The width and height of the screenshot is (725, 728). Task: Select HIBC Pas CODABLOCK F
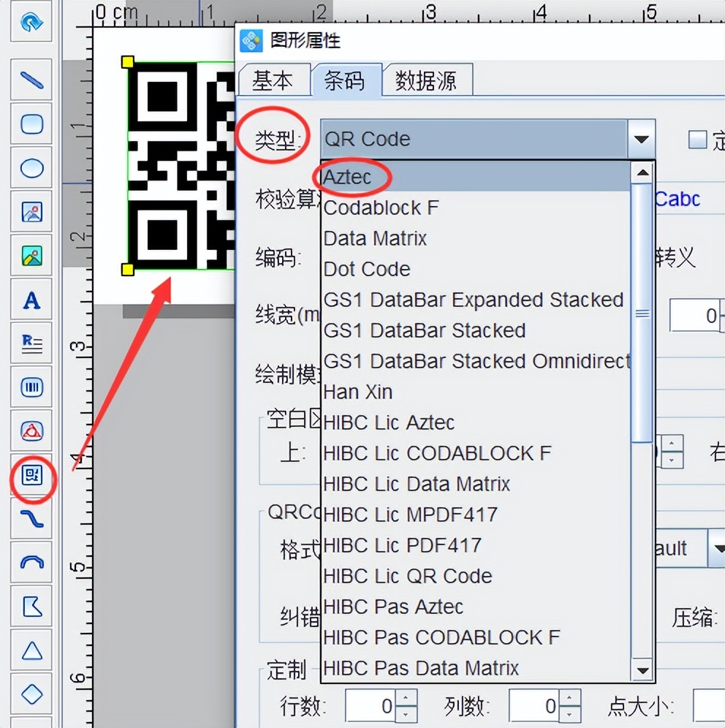click(477, 637)
